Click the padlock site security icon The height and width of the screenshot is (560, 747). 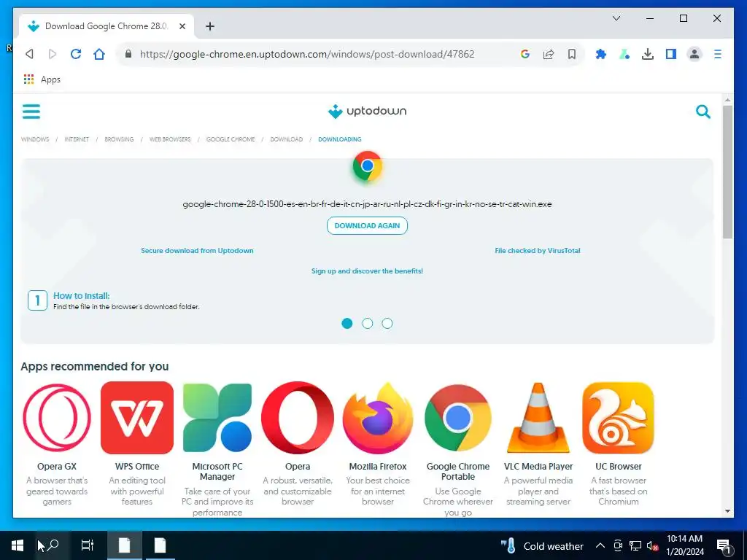128,54
